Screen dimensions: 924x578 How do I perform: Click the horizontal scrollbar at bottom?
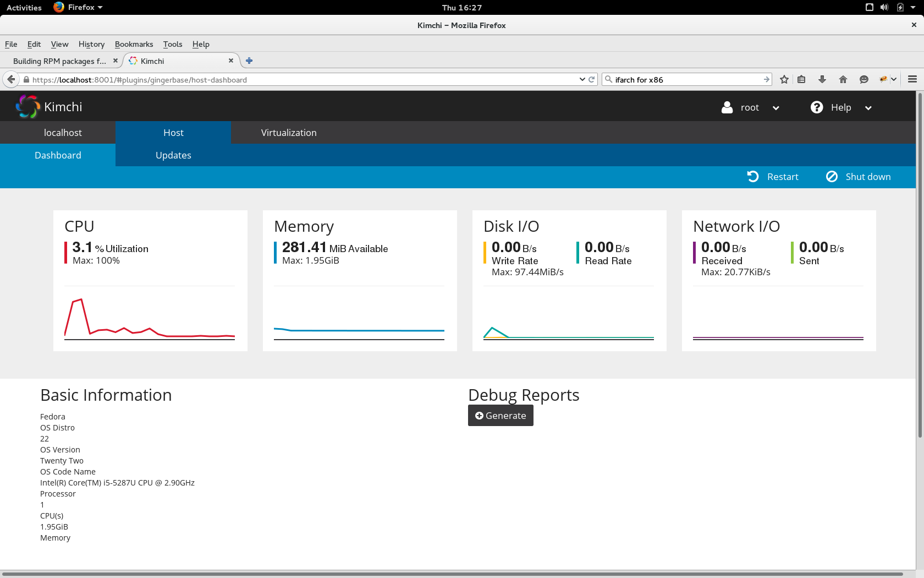453,574
